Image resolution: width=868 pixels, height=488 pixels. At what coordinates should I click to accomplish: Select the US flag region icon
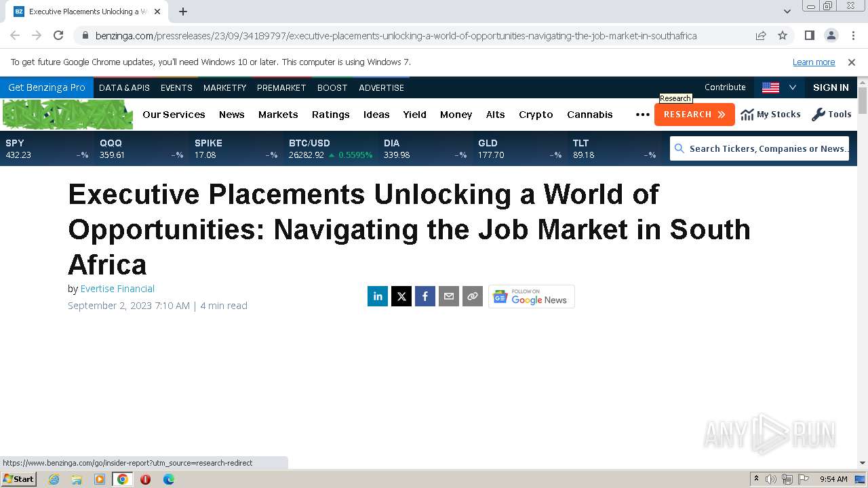coord(770,87)
